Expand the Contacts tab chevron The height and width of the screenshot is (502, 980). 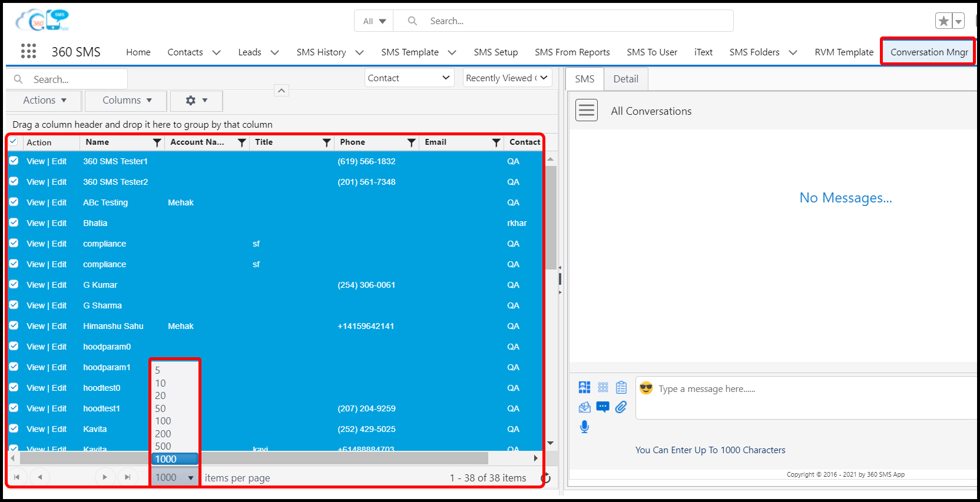[216, 52]
